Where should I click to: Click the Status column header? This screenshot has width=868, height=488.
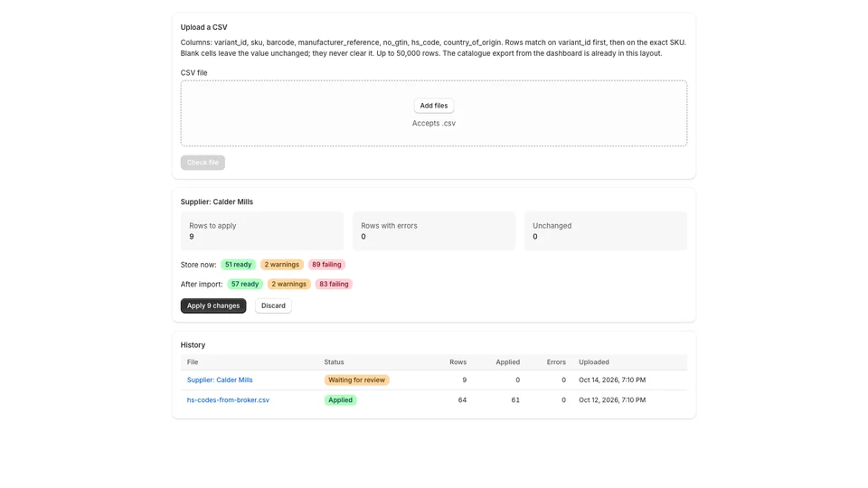[x=334, y=362]
